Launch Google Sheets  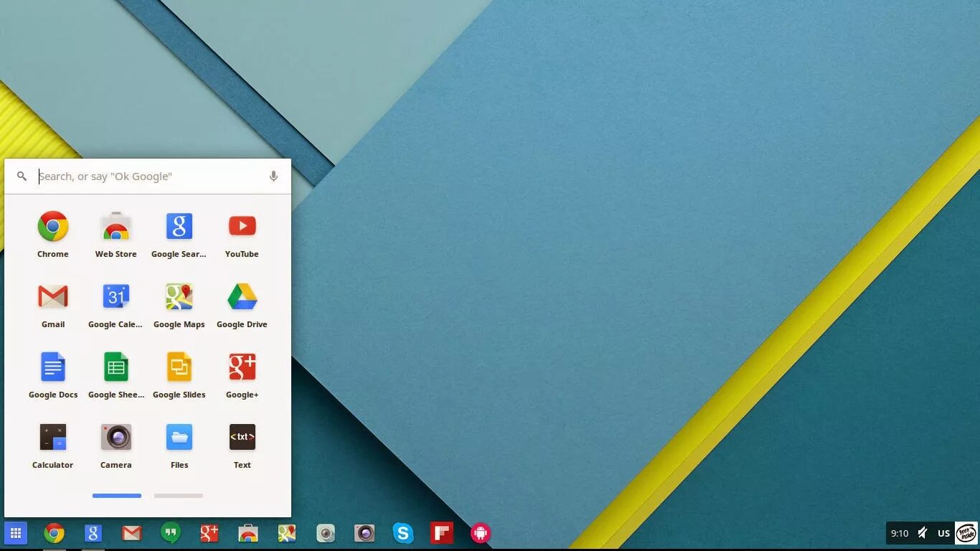click(x=116, y=367)
